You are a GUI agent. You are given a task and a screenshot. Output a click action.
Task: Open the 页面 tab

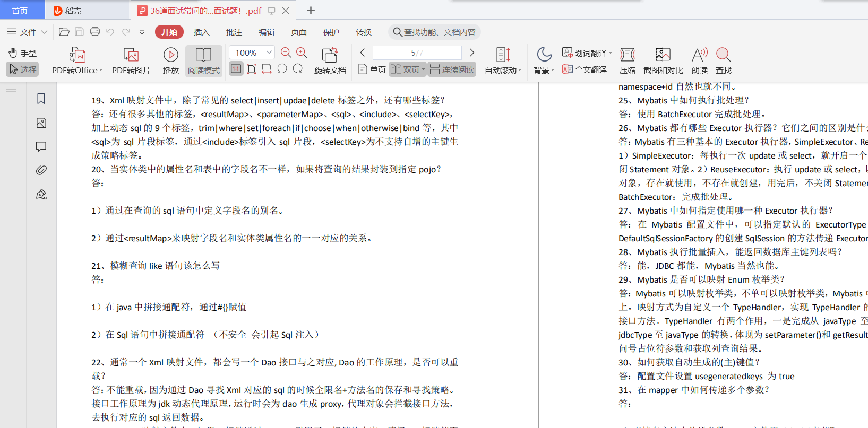(299, 32)
